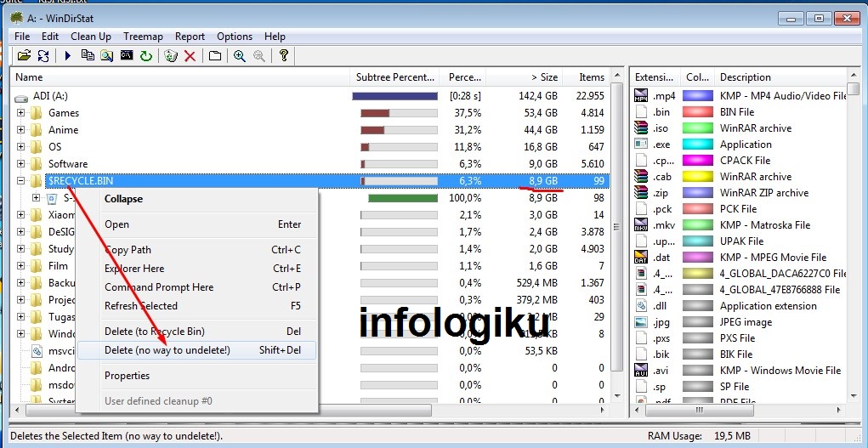The image size is (868, 448).
Task: Open the File menu
Action: [x=22, y=37]
